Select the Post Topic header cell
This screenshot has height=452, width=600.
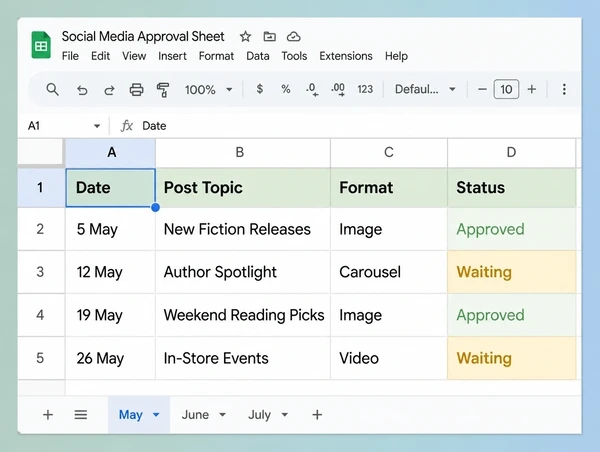[243, 188]
